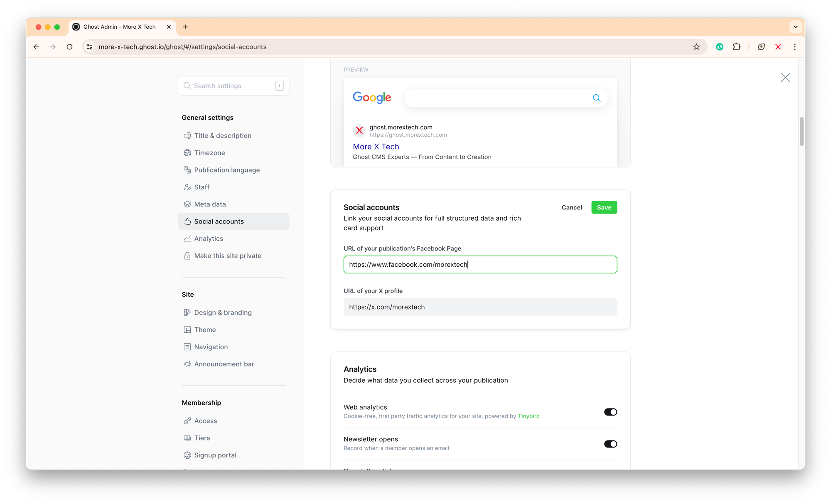Open the browser extensions puzzle menu
Screen dimensions: 831x504
(x=736, y=47)
